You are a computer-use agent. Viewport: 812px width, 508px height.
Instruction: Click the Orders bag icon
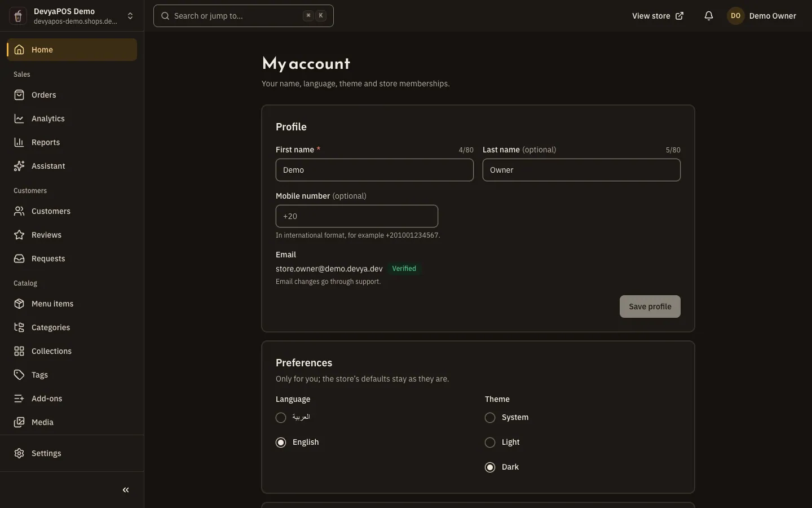tap(19, 95)
